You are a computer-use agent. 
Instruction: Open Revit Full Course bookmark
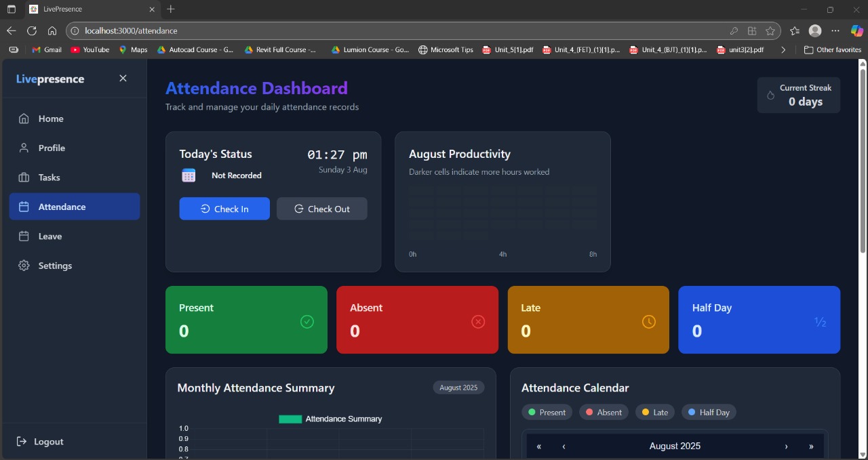281,49
